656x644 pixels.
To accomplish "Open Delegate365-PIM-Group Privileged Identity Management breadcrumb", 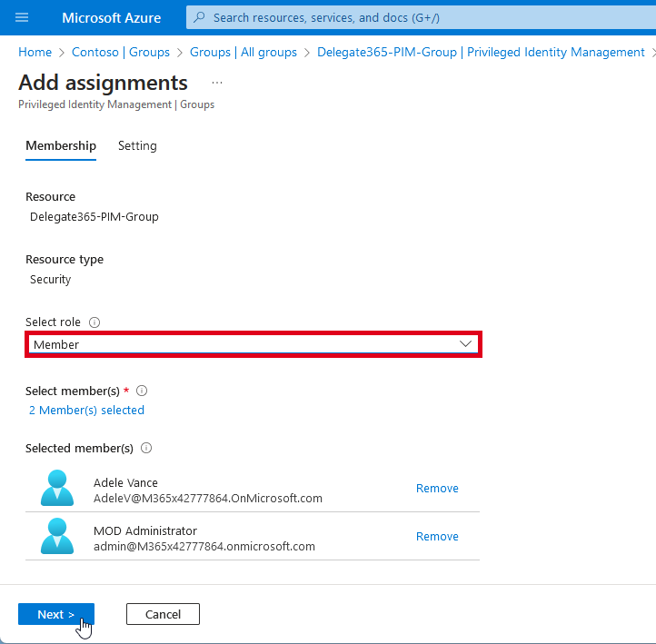I will 481,53.
